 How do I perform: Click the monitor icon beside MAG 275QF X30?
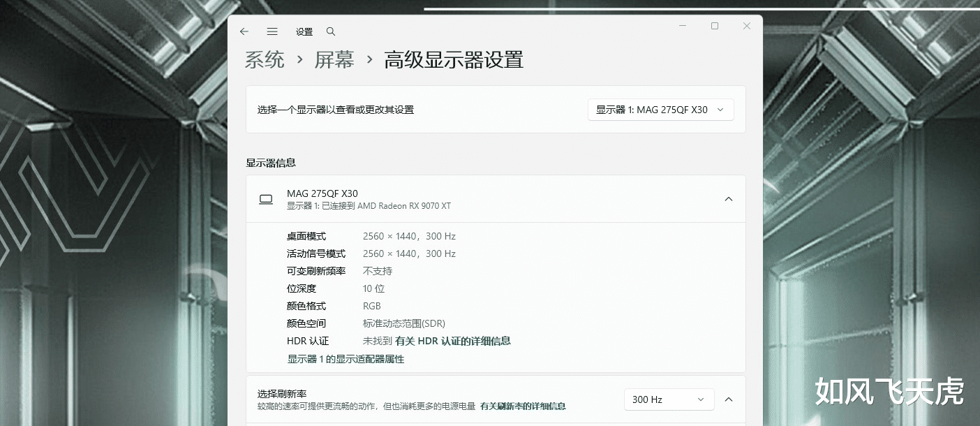click(266, 199)
